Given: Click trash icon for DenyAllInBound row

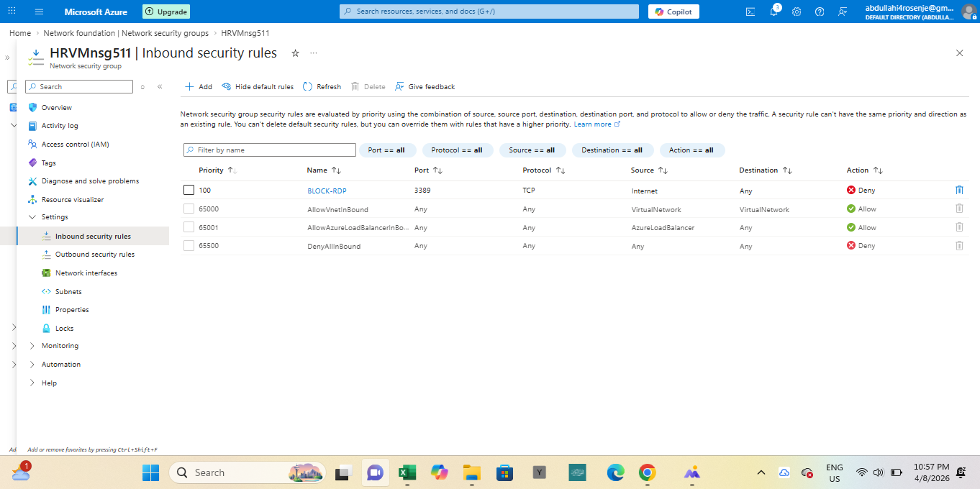Looking at the screenshot, I should [959, 245].
